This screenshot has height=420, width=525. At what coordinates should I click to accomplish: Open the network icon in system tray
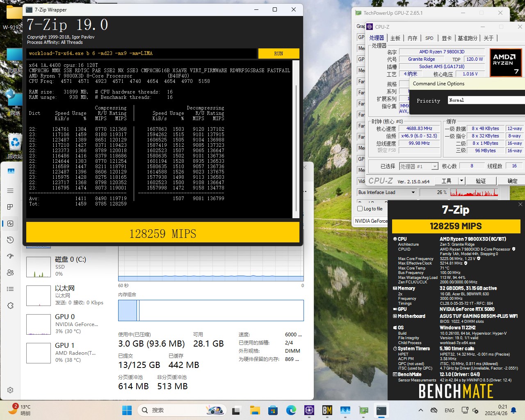coord(465,410)
